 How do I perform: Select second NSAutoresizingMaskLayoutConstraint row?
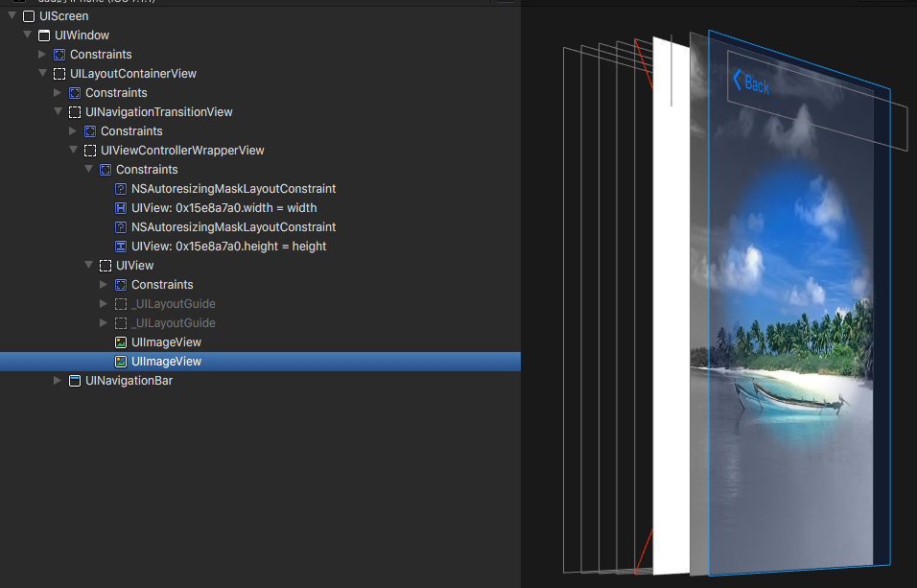233,227
